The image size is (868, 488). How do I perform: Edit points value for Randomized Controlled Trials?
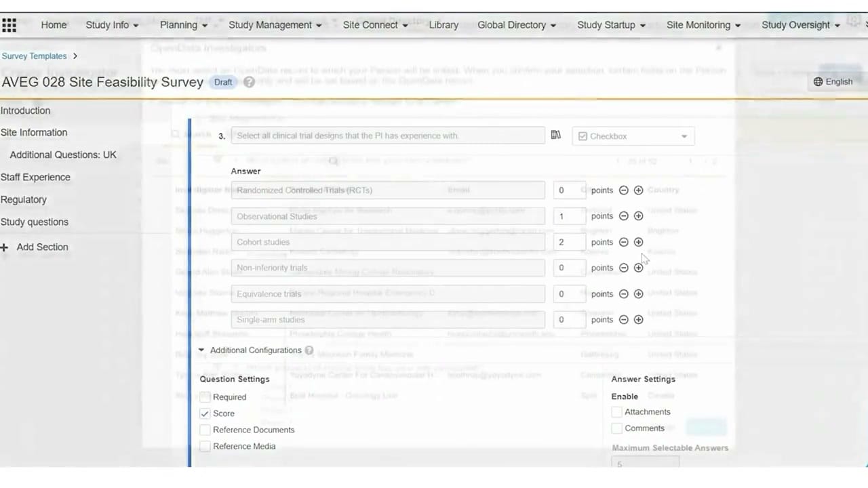(568, 190)
